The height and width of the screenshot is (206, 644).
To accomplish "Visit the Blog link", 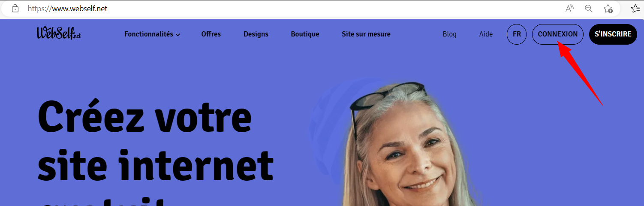I will point(449,34).
